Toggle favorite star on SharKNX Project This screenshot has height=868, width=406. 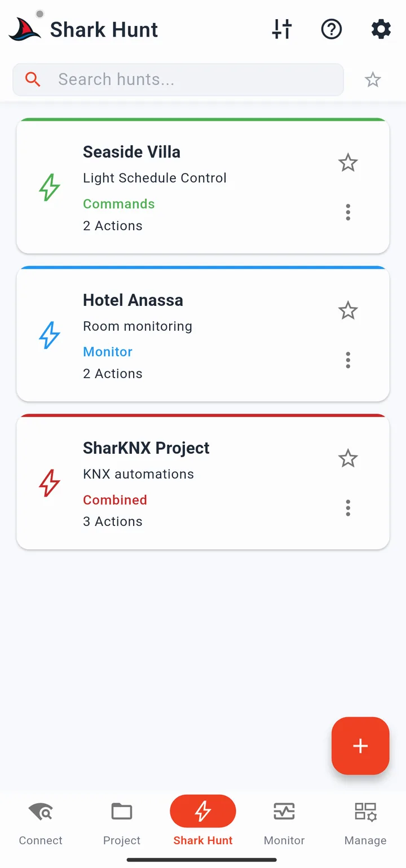tap(348, 459)
